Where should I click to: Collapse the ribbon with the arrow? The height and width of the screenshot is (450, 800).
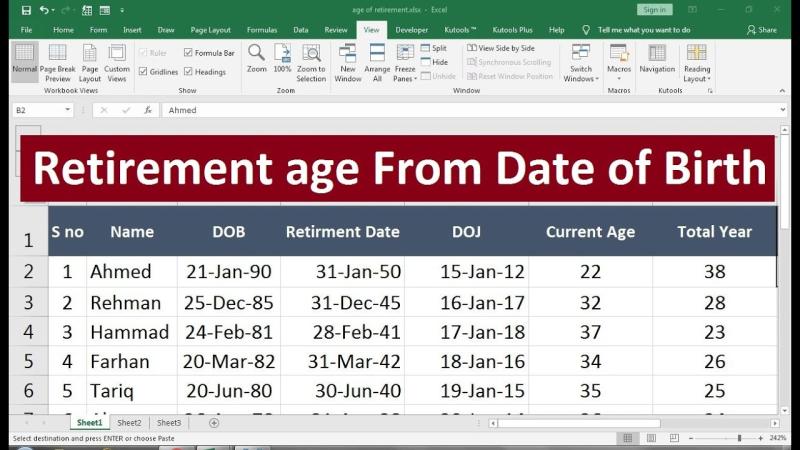pyautogui.click(x=782, y=91)
